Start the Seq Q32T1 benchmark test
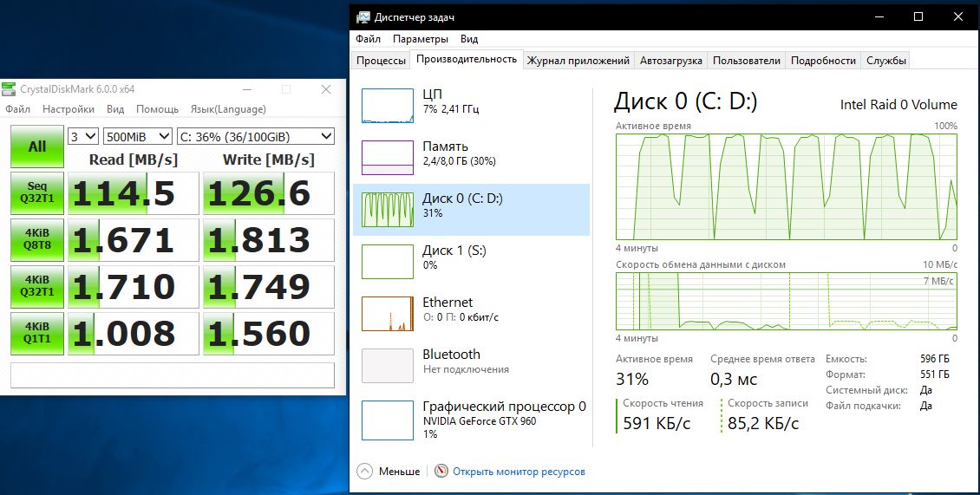This screenshot has height=495, width=980. 37,193
